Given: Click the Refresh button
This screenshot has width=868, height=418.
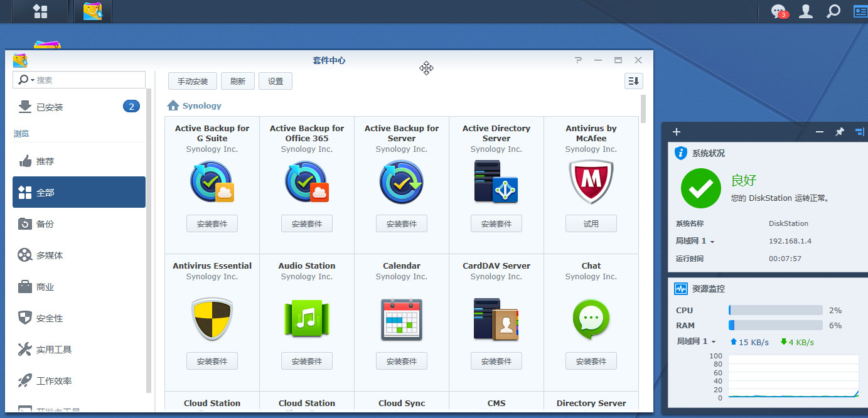Looking at the screenshot, I should click(x=238, y=81).
